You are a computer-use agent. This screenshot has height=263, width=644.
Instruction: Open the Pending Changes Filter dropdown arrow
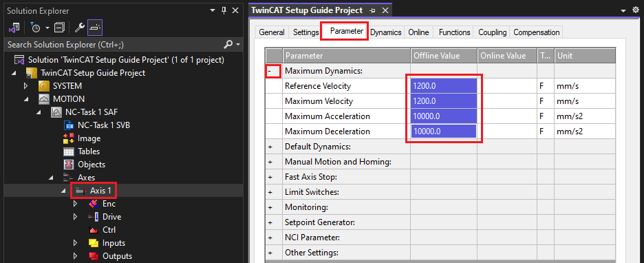(47, 28)
